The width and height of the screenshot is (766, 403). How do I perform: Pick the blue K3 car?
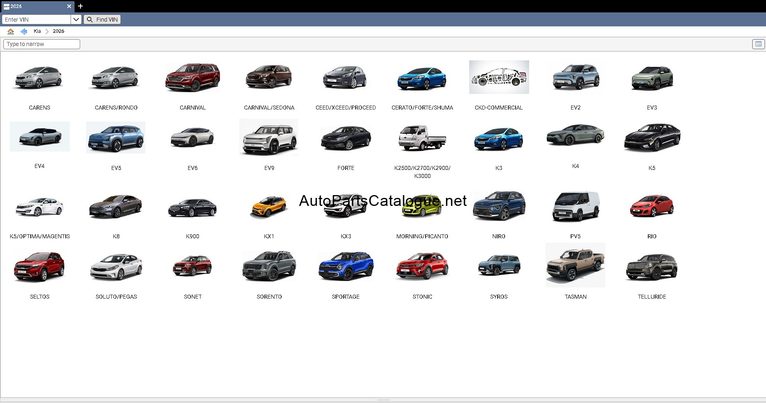coord(499,139)
